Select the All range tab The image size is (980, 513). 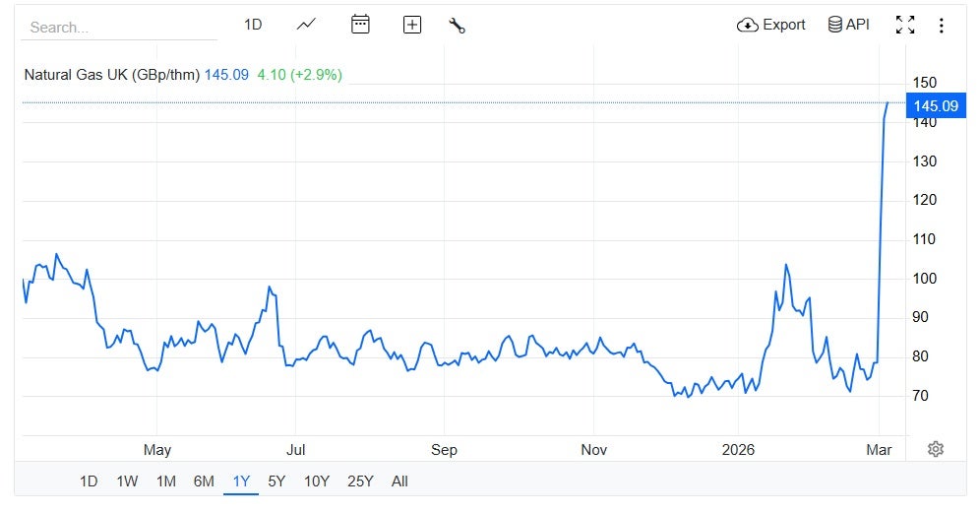click(399, 481)
